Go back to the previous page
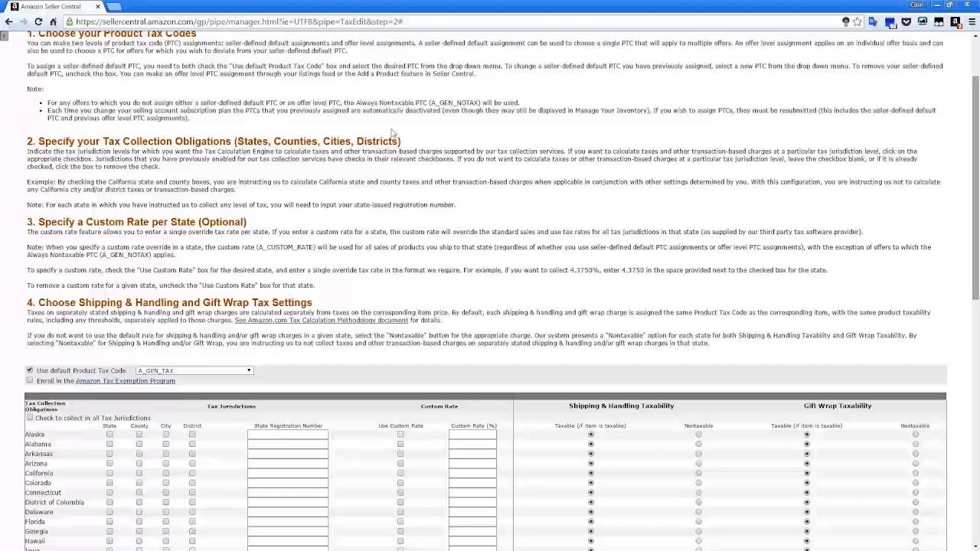Screen dimensions: 980x551 coord(8,21)
